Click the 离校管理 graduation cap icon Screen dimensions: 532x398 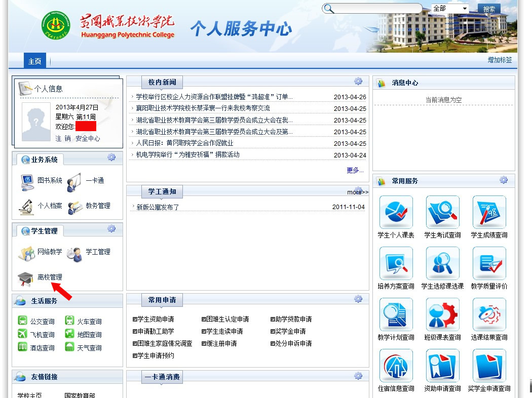point(25,278)
